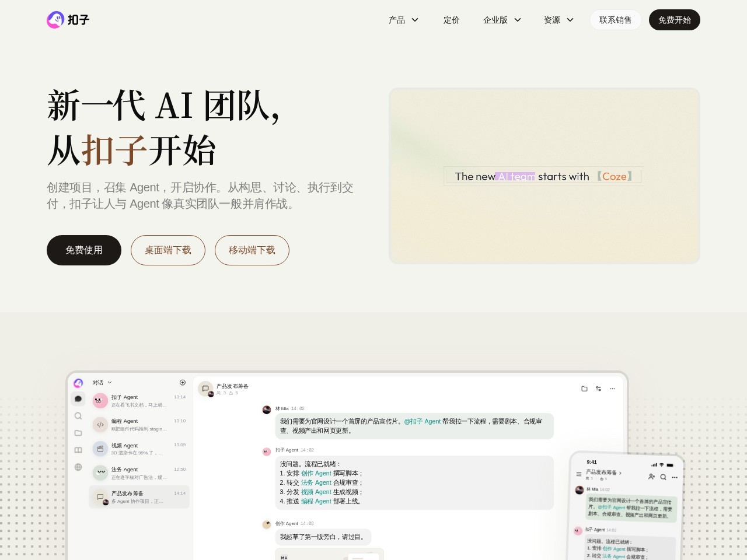
Task: Click the hamburger menu icon on phone mockup
Action: pos(579,474)
